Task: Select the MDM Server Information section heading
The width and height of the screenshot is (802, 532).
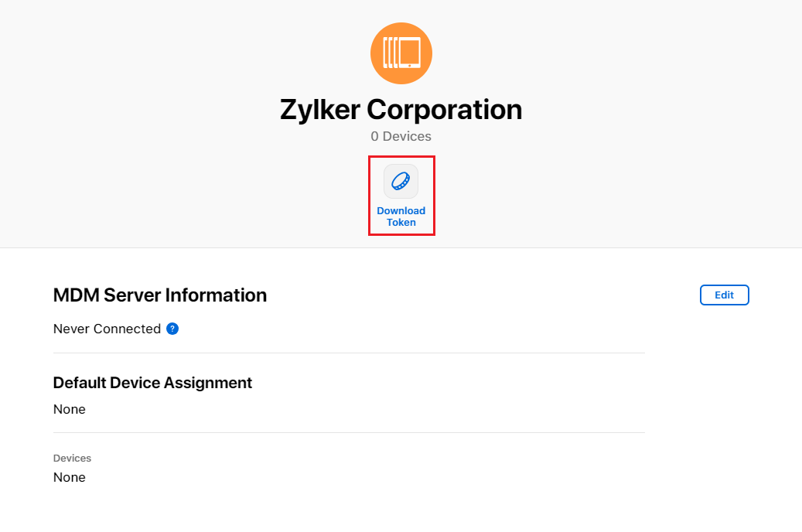Action: tap(159, 295)
